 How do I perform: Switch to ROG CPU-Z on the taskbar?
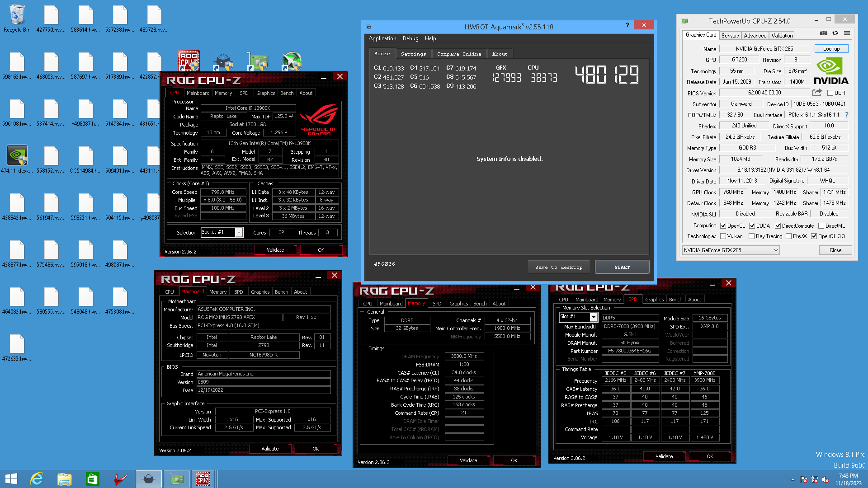click(203, 479)
